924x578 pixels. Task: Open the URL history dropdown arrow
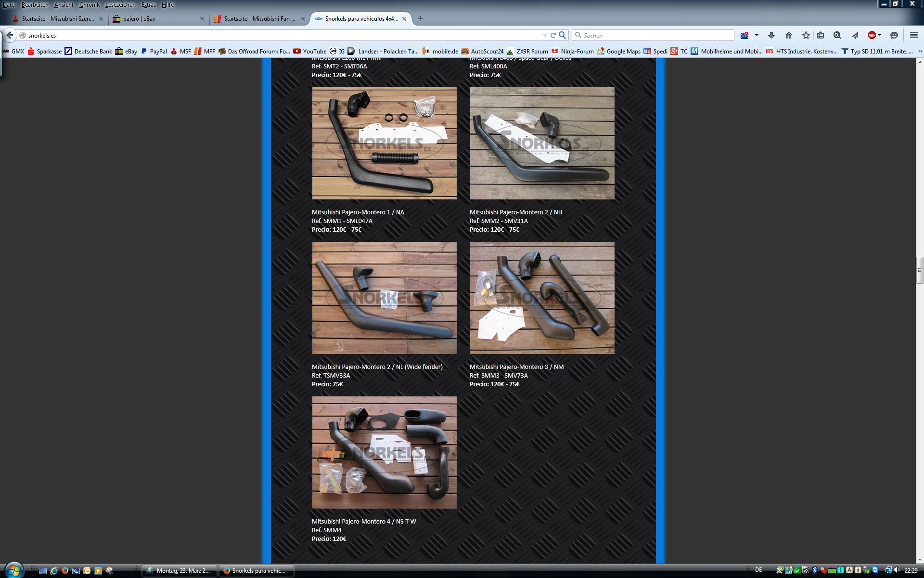(544, 35)
